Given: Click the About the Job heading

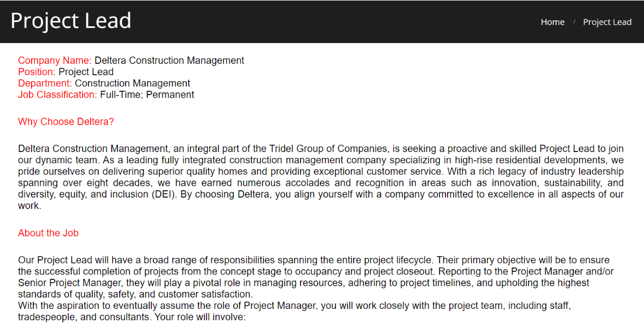Looking at the screenshot, I should coord(48,233).
